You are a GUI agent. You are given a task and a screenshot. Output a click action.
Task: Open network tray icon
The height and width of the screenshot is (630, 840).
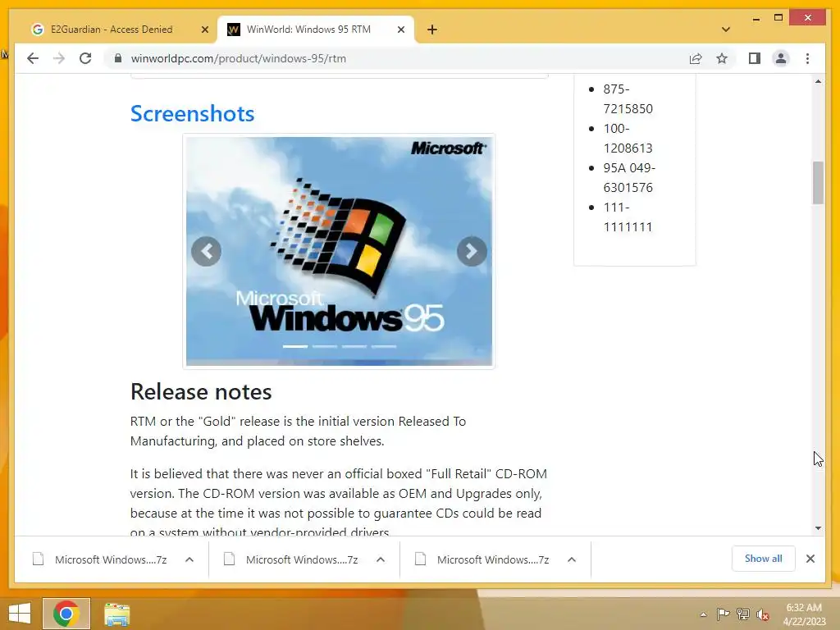pos(742,614)
